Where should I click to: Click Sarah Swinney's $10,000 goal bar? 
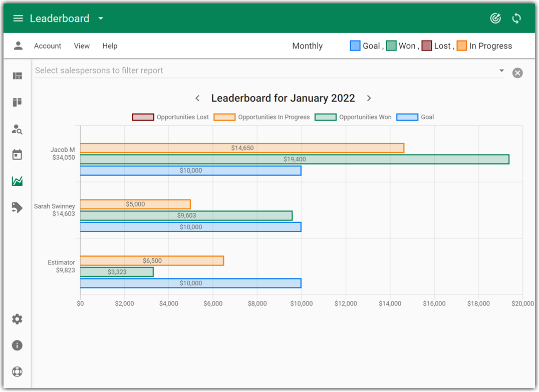pyautogui.click(x=191, y=227)
